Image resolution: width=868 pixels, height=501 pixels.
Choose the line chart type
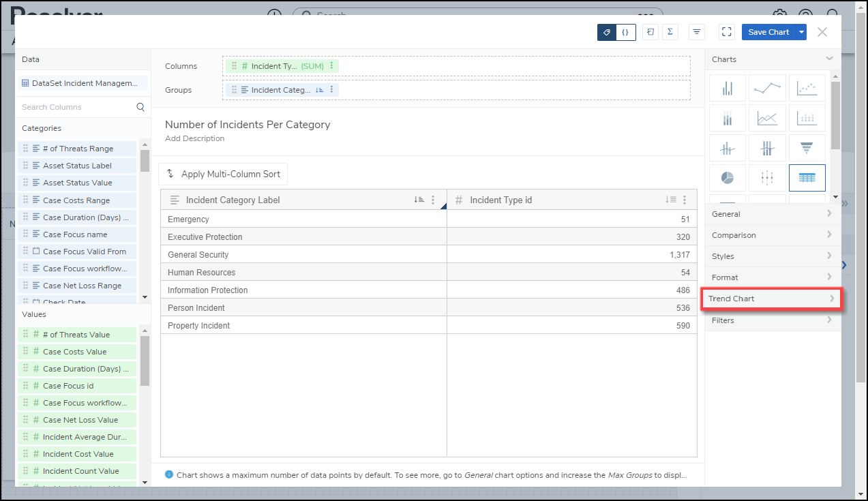tap(767, 88)
